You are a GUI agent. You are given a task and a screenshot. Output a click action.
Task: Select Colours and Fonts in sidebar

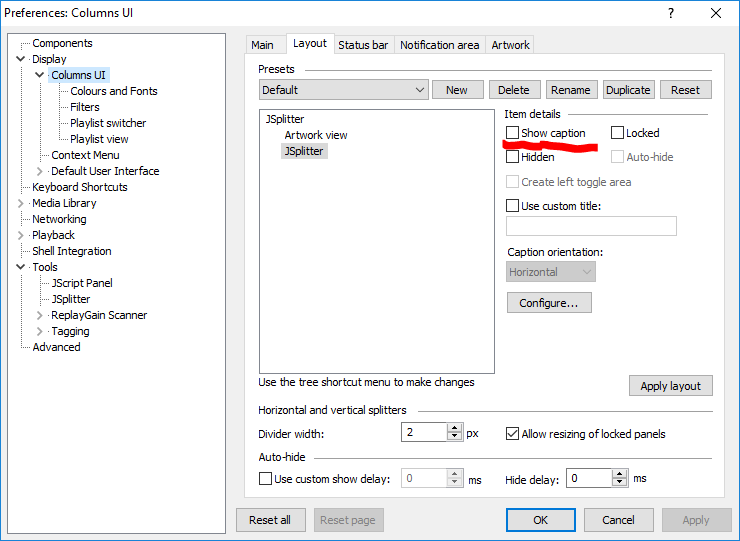(x=113, y=91)
